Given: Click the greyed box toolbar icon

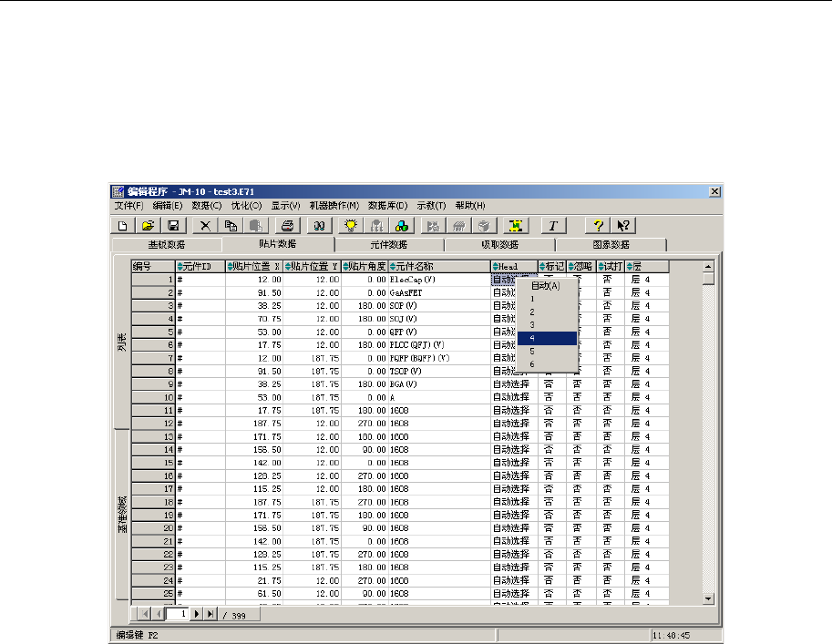Looking at the screenshot, I should [x=484, y=226].
